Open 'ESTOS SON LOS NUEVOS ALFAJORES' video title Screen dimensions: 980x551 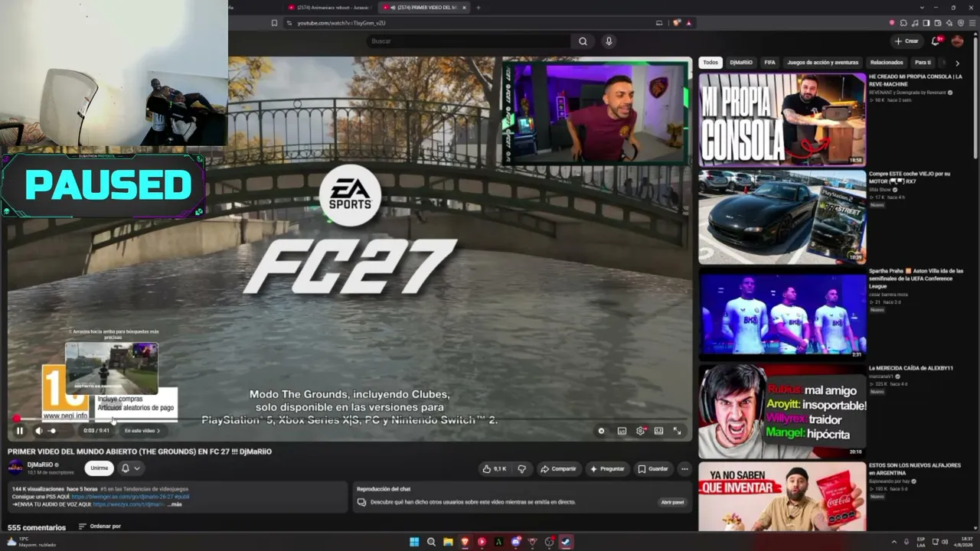click(915, 468)
